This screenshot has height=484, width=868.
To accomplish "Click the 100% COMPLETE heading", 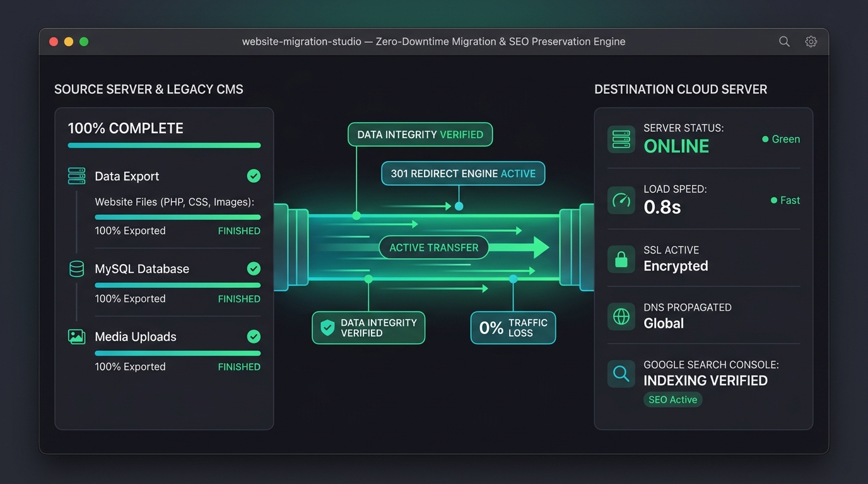I will 126,129.
